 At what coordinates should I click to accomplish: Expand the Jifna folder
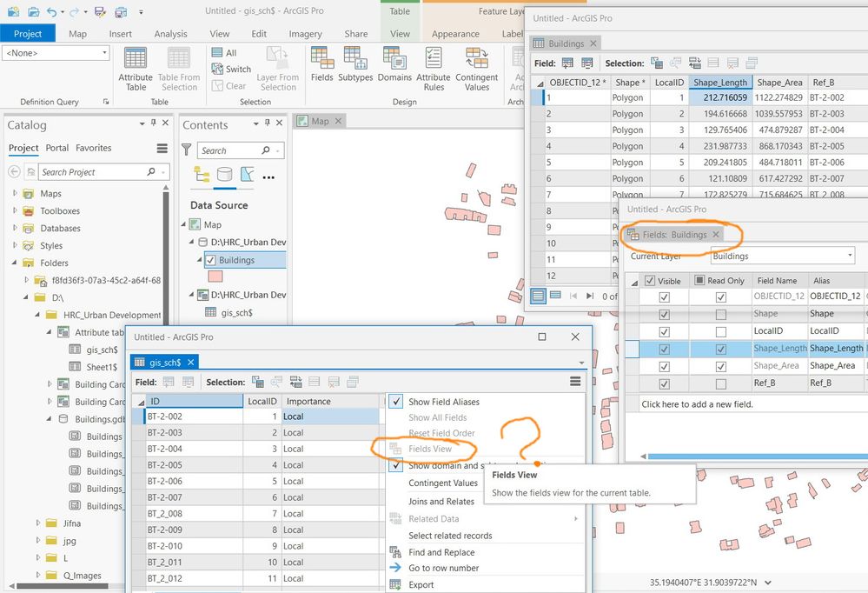point(37,523)
